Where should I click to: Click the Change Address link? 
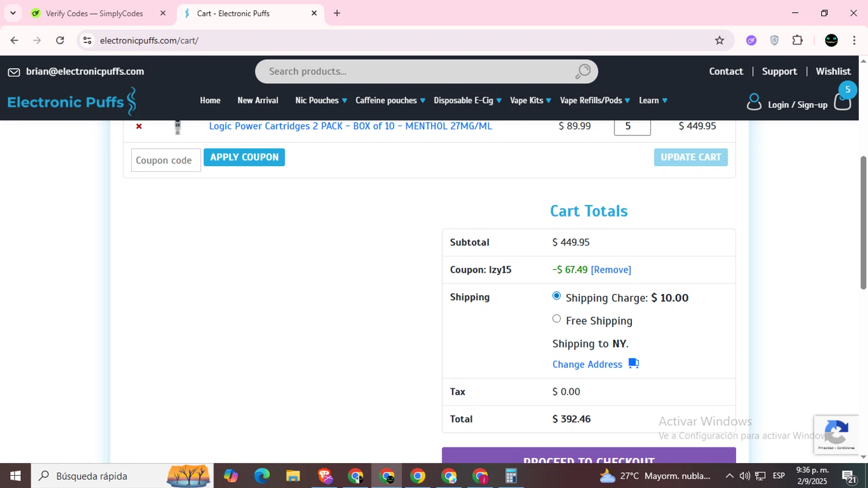(x=587, y=364)
